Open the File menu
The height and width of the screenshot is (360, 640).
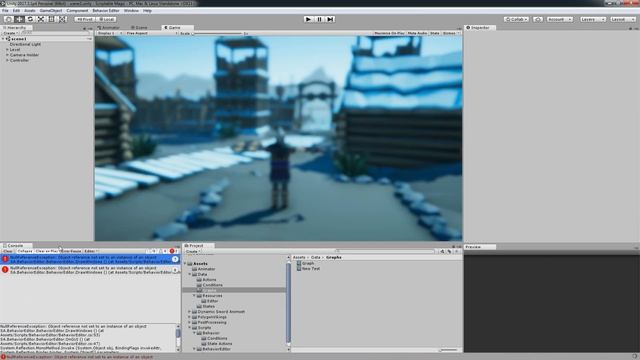pyautogui.click(x=5, y=11)
